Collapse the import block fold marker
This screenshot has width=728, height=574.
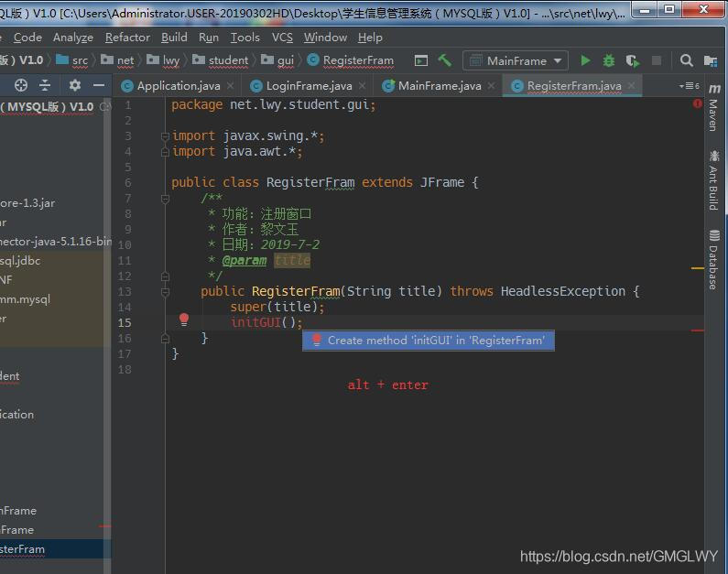click(165, 136)
